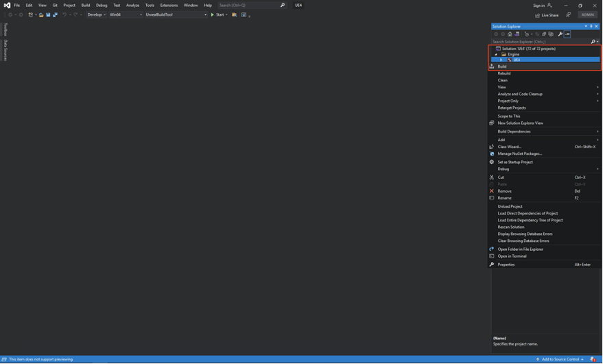Open the Win64 platform dropdown
The height and width of the screenshot is (364, 603).
pyautogui.click(x=126, y=14)
